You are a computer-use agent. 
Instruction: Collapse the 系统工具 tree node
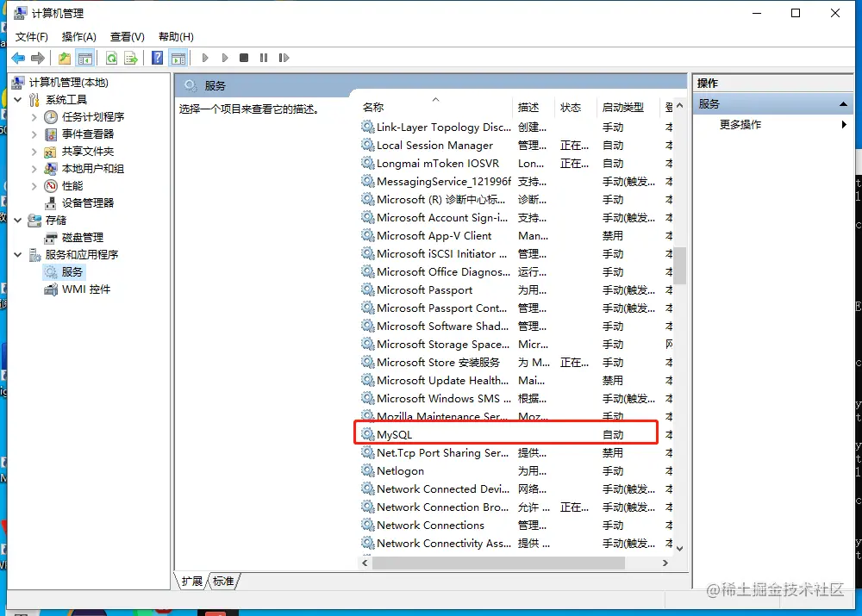click(17, 99)
